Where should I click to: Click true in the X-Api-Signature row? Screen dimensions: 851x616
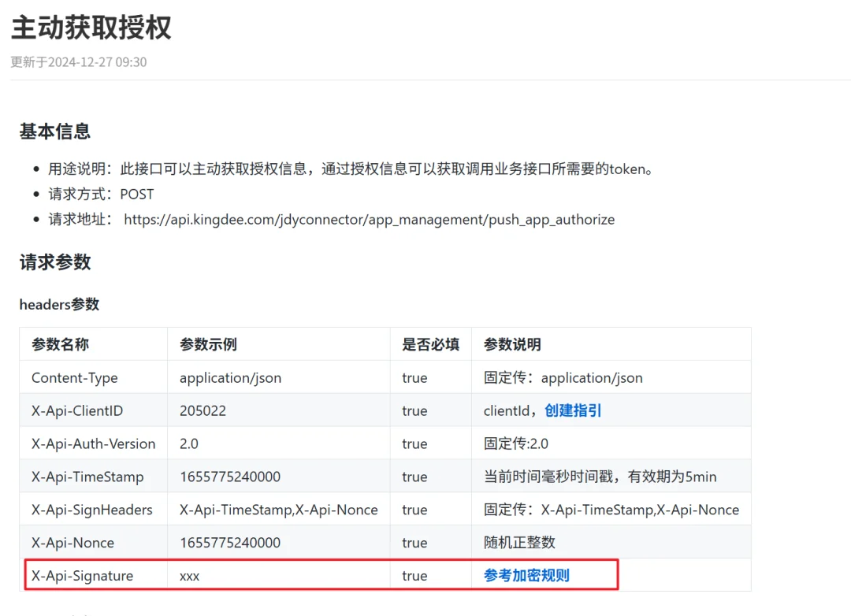(414, 576)
